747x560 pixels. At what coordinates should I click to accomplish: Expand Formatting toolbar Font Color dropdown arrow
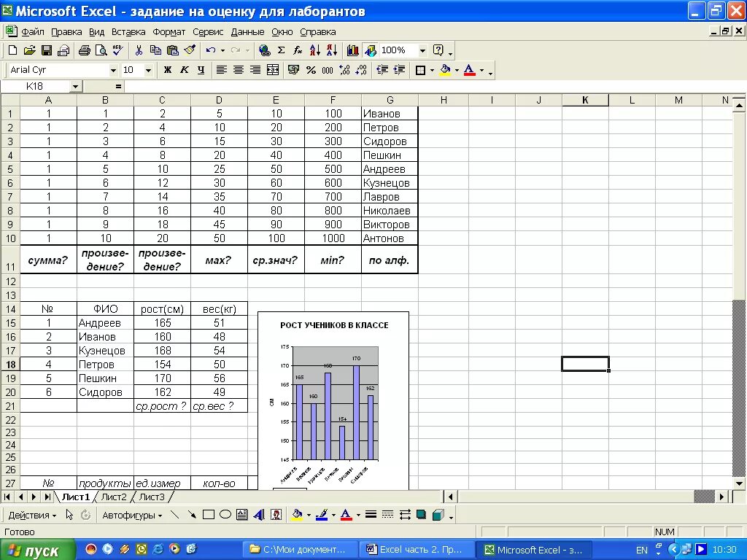tap(481, 70)
